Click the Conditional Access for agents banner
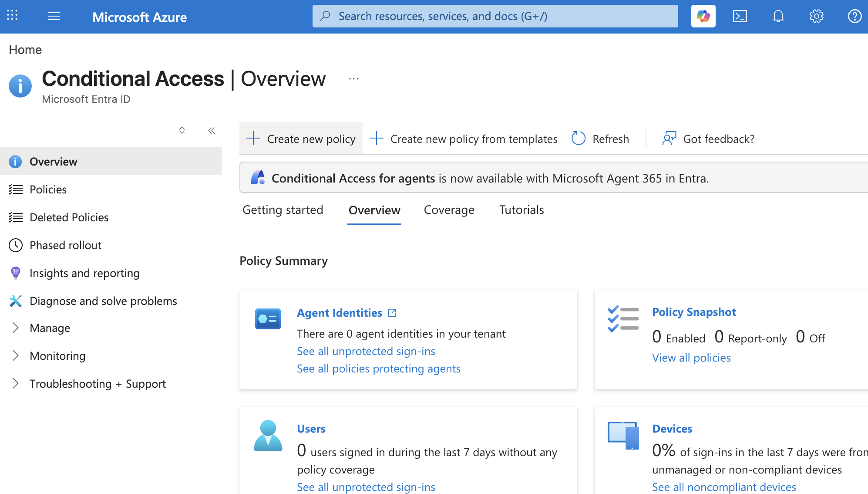 pyautogui.click(x=553, y=177)
